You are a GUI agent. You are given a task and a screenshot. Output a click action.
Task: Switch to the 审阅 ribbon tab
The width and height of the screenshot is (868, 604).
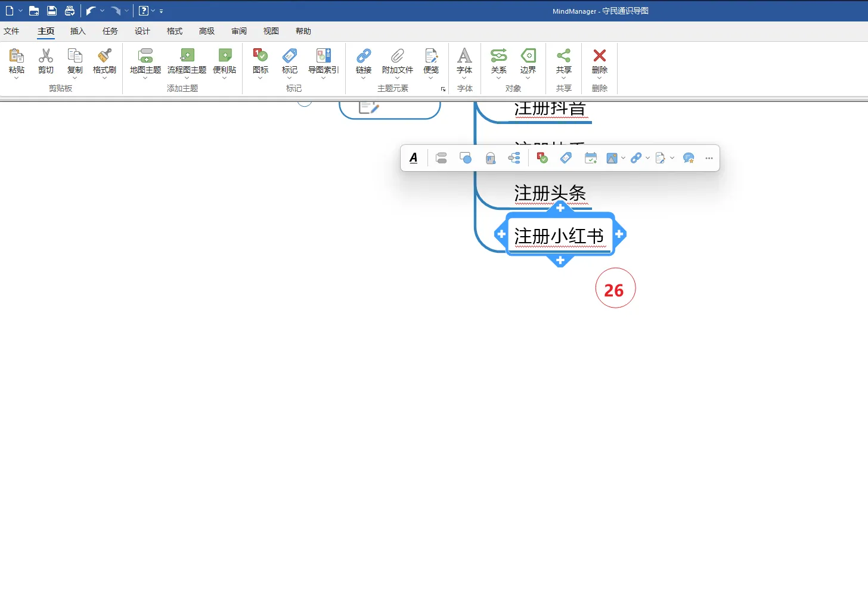239,31
